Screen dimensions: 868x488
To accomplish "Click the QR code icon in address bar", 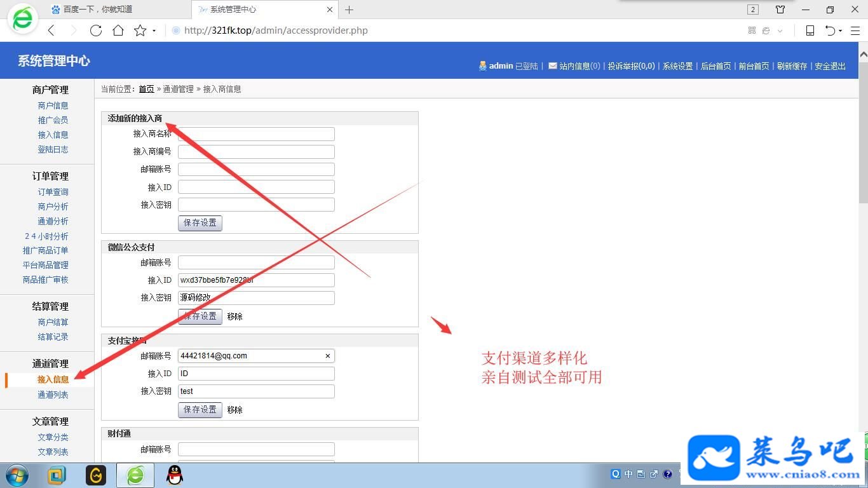I will pos(752,30).
